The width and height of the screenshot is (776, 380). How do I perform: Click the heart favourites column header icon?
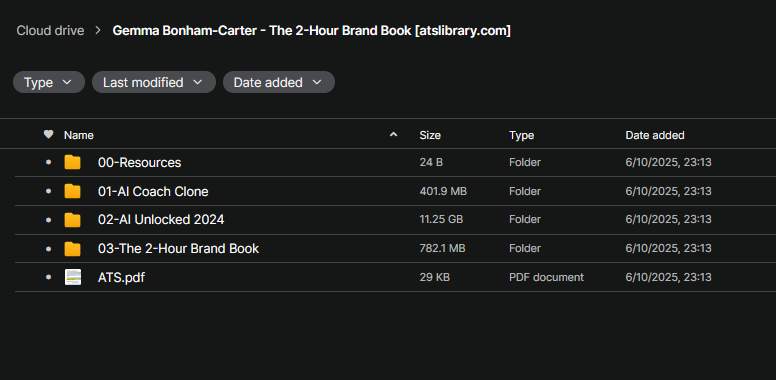48,134
